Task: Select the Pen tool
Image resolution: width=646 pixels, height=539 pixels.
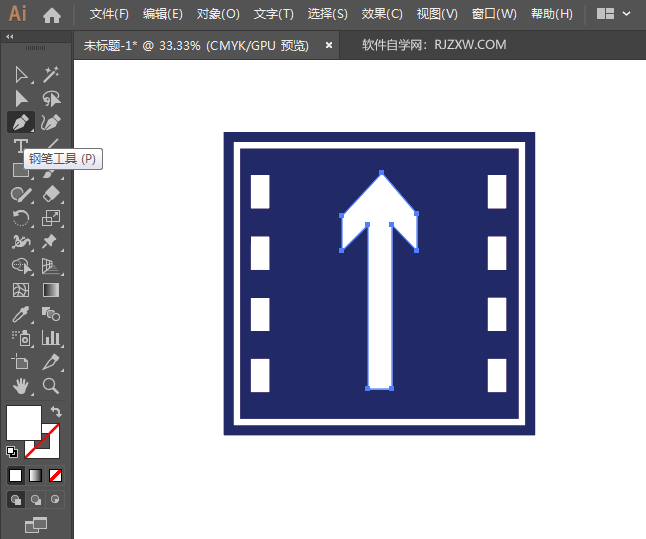Action: (x=21, y=122)
